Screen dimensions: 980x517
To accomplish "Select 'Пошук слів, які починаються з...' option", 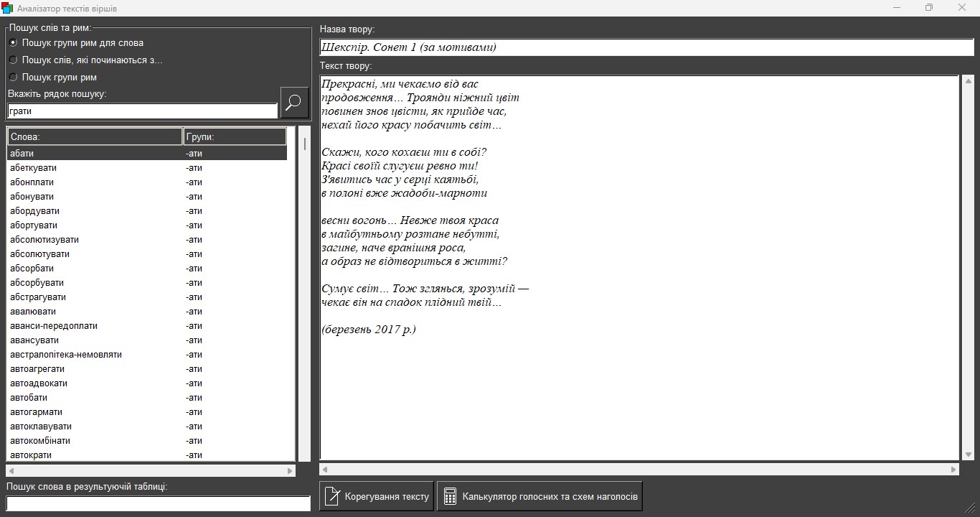I will 85,60.
